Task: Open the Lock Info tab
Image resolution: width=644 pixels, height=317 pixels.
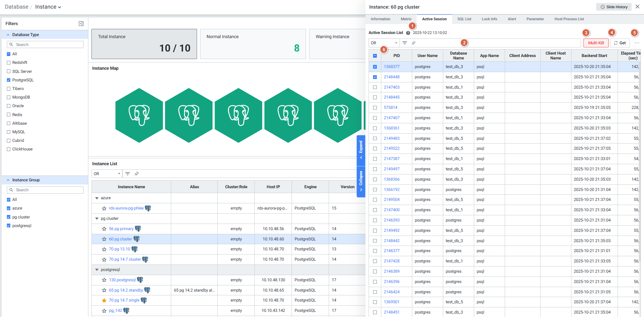Action: click(x=489, y=19)
